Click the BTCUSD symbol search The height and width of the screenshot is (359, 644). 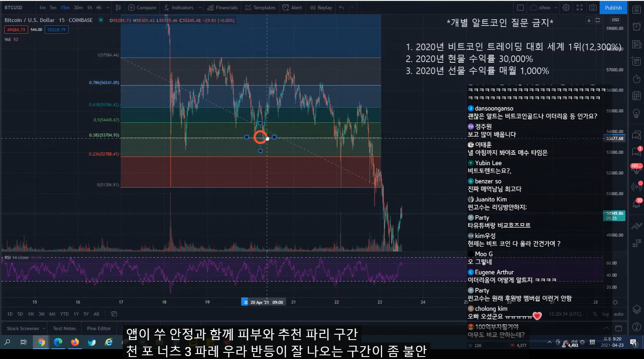click(x=14, y=7)
